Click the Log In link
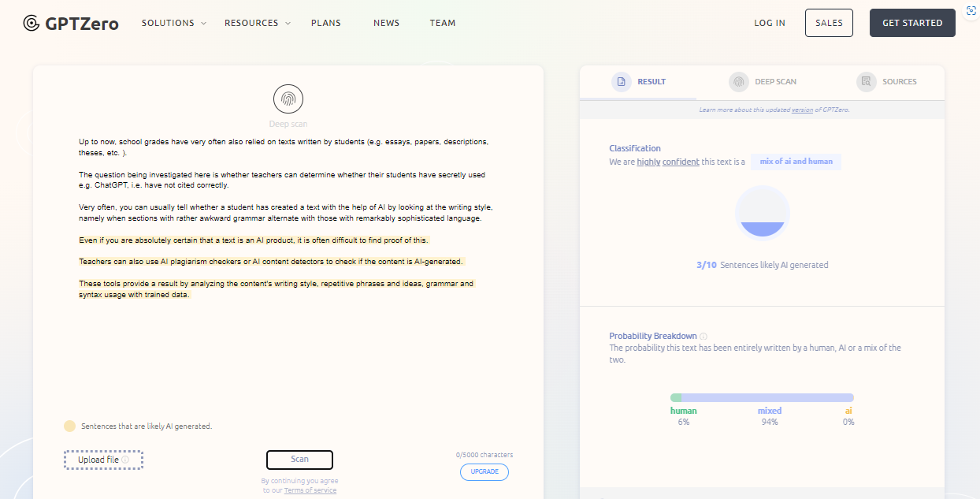This screenshot has width=980, height=499. click(770, 23)
